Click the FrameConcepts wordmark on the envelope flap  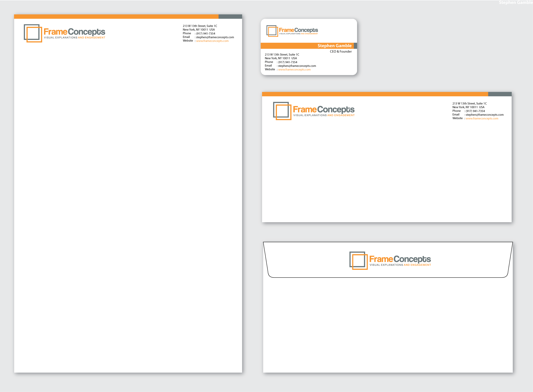click(x=400, y=259)
